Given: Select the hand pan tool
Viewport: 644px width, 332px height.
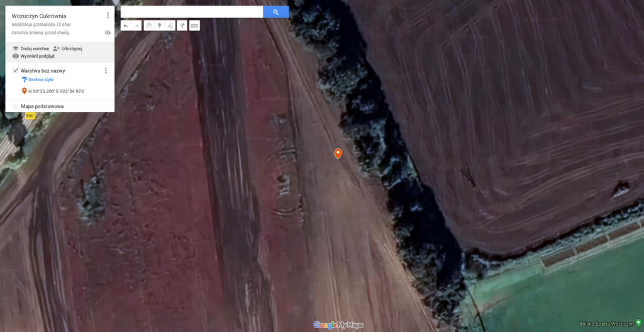Looking at the screenshot, I should click(x=148, y=26).
